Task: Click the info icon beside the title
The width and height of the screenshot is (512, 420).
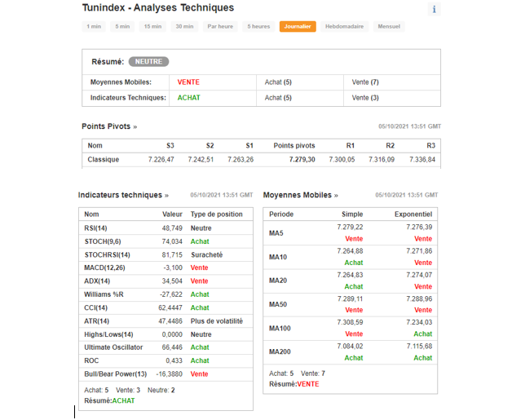Action: [x=435, y=9]
